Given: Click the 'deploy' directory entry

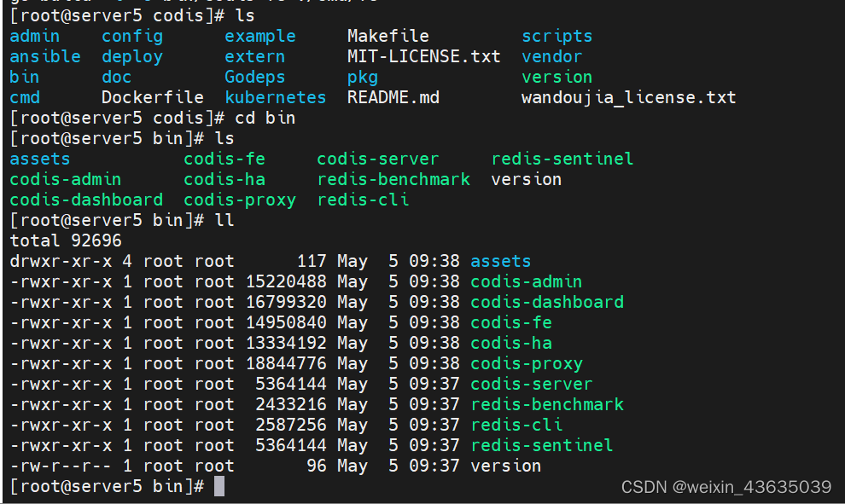Looking at the screenshot, I should [x=132, y=56].
